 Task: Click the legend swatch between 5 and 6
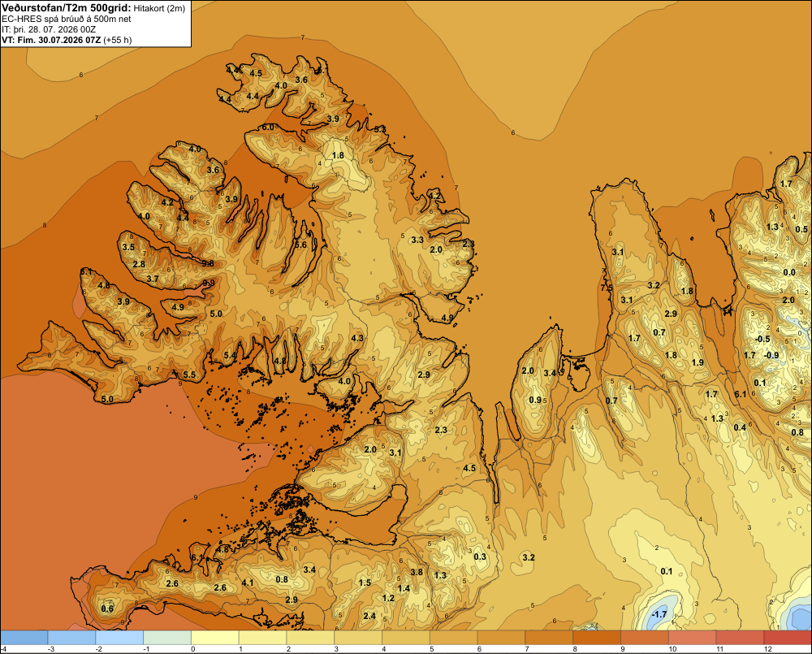(x=454, y=637)
